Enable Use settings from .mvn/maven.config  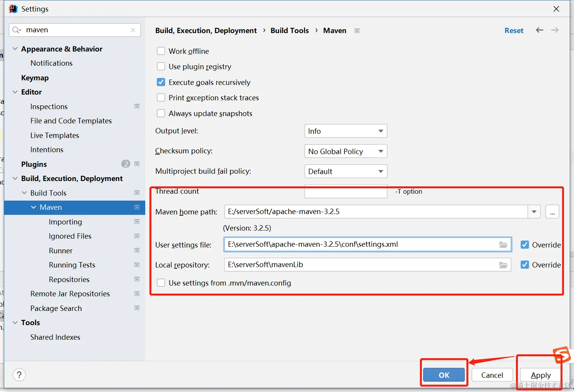pos(161,283)
